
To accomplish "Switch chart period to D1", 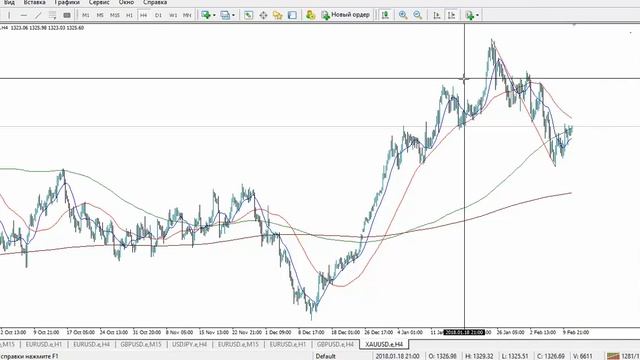I will 158,15.
